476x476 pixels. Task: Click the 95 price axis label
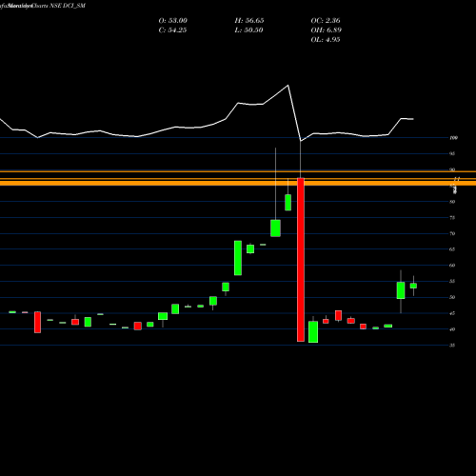[x=452, y=153]
